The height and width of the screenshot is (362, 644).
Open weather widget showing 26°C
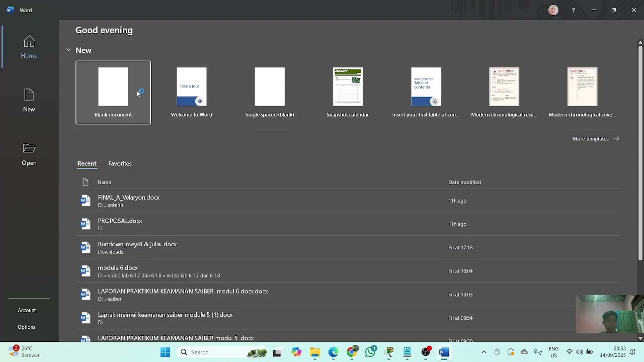(x=25, y=351)
